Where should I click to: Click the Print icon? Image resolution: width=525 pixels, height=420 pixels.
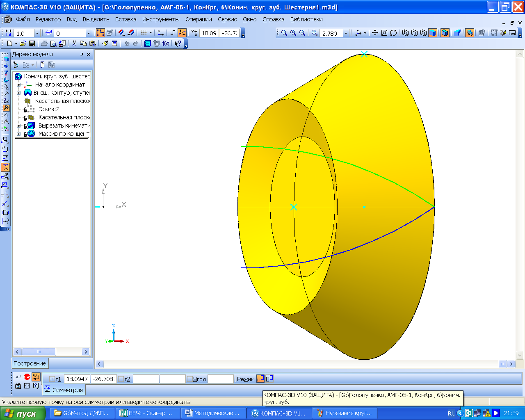(44, 43)
